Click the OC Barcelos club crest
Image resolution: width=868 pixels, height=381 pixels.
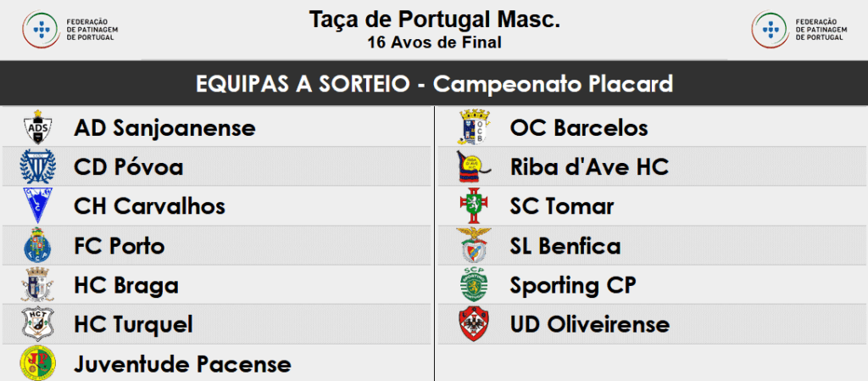473,128
